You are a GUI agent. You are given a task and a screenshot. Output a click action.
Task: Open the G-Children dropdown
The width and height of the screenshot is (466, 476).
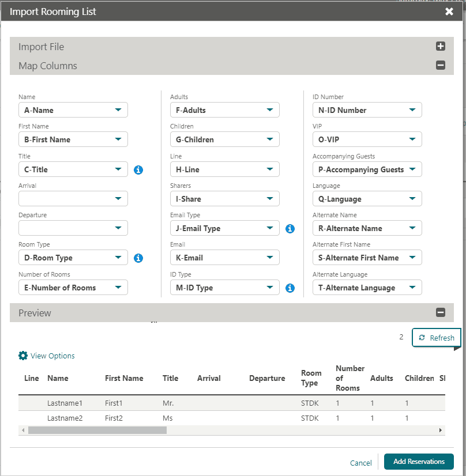coord(224,139)
